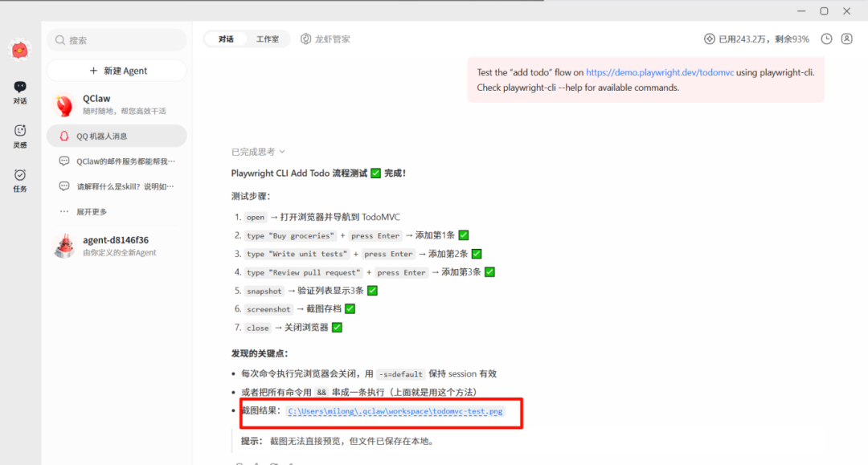The image size is (868, 465).
Task: Click the QClaw agent avatar
Action: [64, 104]
